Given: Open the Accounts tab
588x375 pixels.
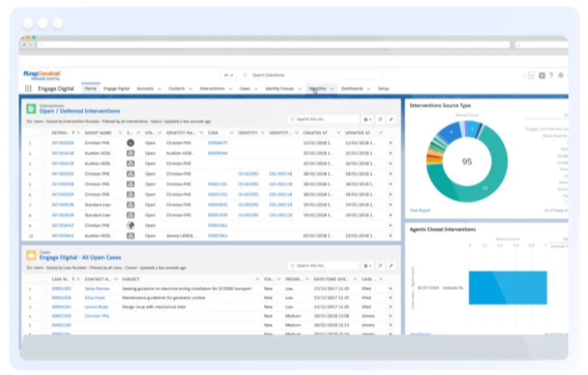Looking at the screenshot, I should click(x=145, y=89).
